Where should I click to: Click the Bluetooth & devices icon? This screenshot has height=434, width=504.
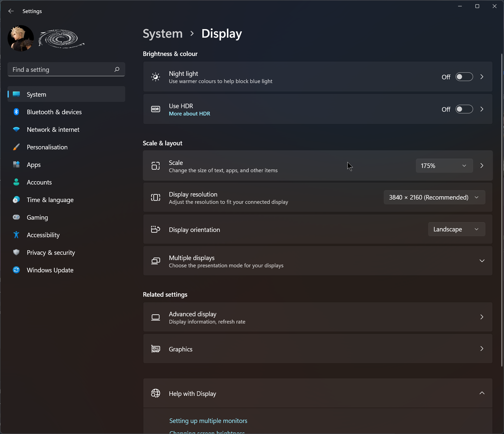16,111
